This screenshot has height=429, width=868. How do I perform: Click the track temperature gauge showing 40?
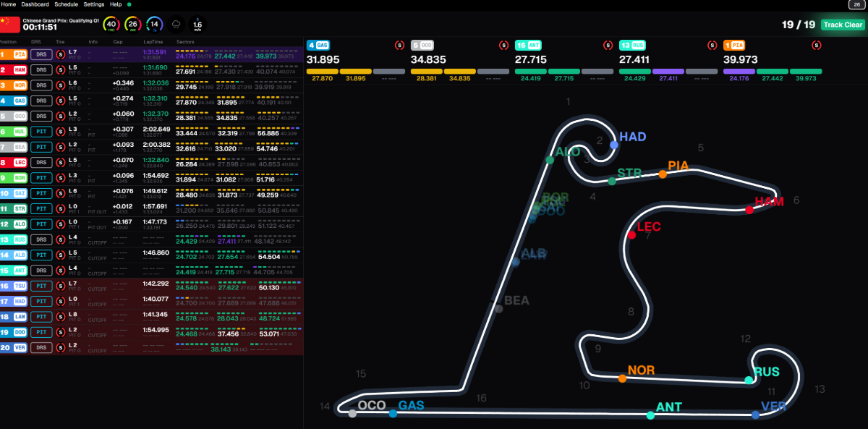click(111, 25)
